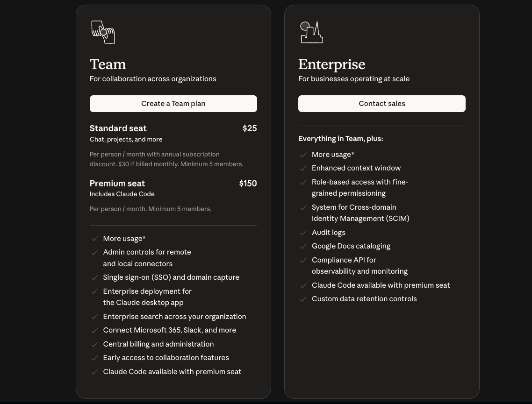This screenshot has width=532, height=404.
Task: Click checkmark next to Google Docs cataloging
Action: [303, 246]
